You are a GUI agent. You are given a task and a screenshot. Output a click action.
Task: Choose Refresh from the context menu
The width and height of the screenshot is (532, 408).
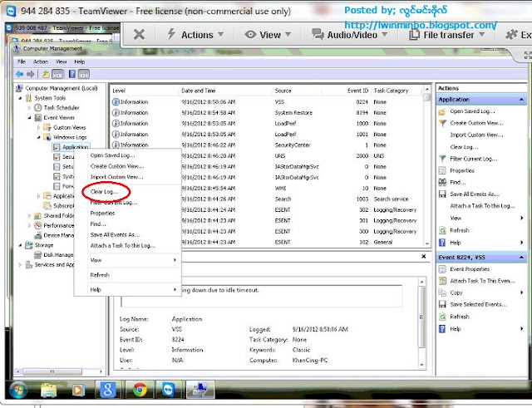[100, 275]
